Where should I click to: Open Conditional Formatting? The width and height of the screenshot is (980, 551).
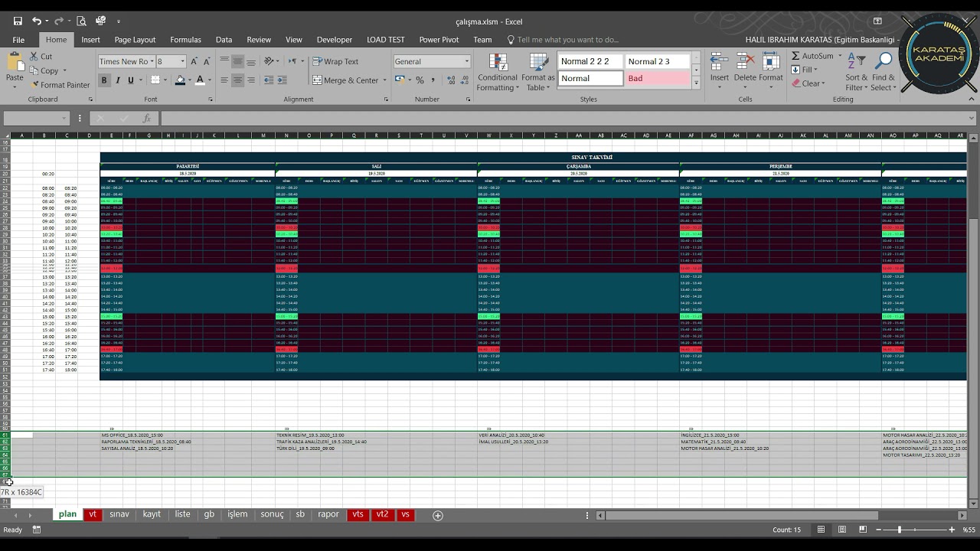click(498, 73)
